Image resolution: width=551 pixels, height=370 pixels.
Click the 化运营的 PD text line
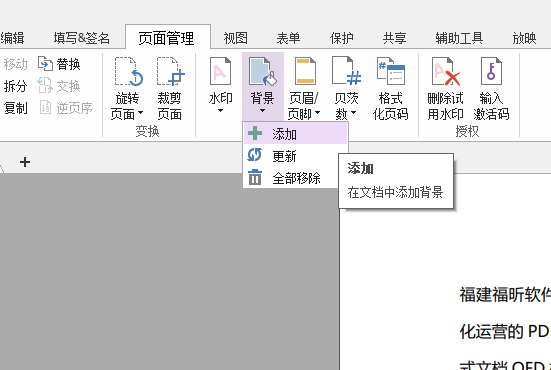pos(504,331)
